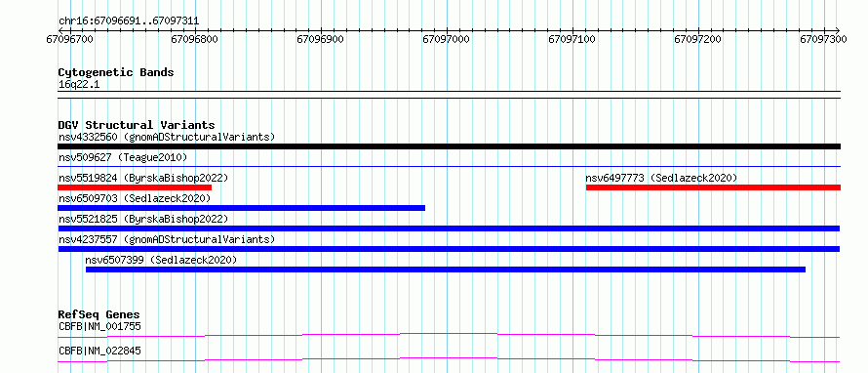Open the DGV Structural Variants track heading

pyautogui.click(x=137, y=125)
